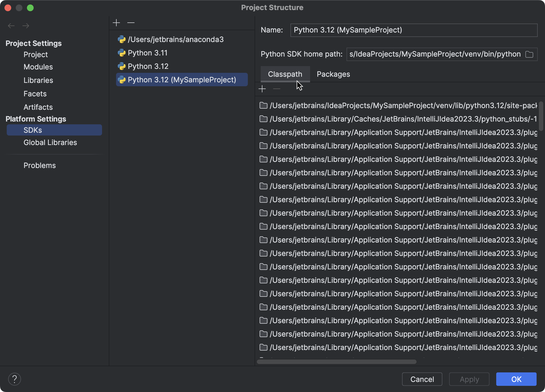Select the site-packages classpath folder entry

[403, 106]
